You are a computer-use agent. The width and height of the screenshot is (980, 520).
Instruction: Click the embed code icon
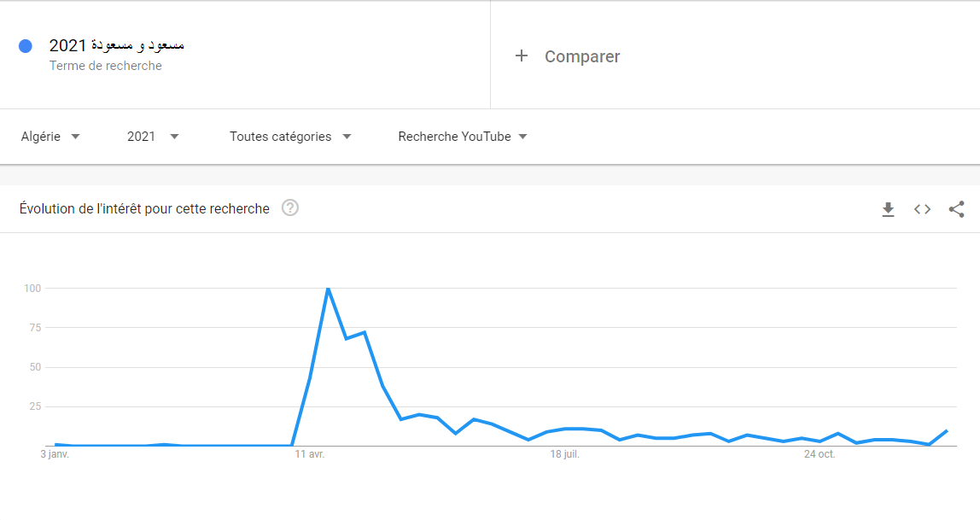922,209
